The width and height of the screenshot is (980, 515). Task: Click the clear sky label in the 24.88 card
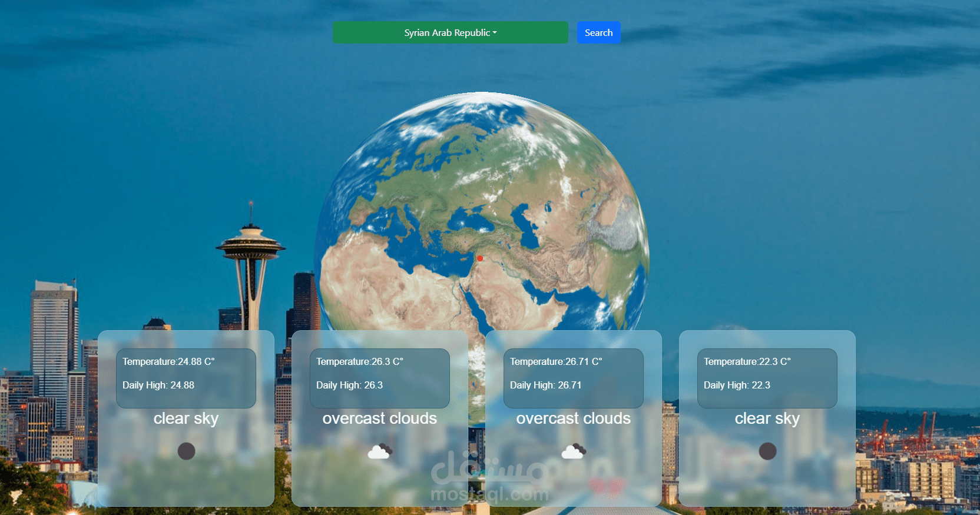[186, 418]
